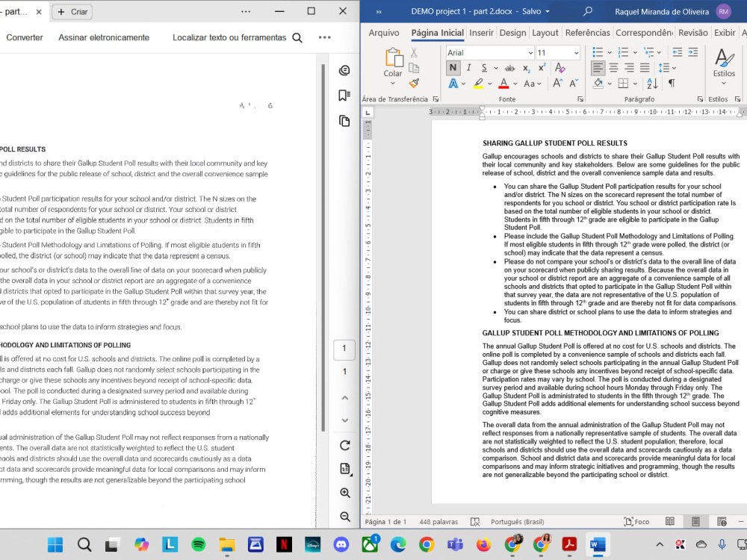Open Discord from the taskbar
Screen dimensions: 747x560
pos(341,544)
